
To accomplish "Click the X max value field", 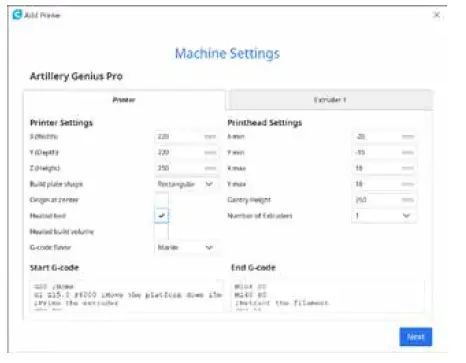I will pyautogui.click(x=384, y=168).
